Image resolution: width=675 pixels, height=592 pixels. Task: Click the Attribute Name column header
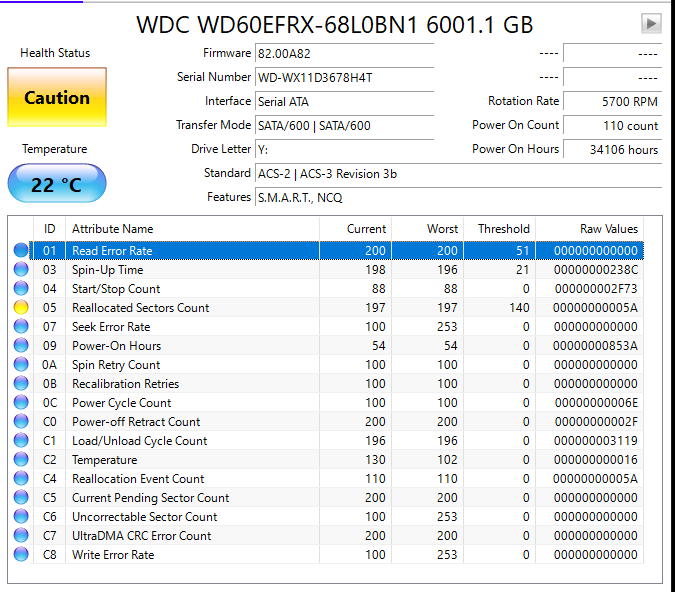[112, 229]
